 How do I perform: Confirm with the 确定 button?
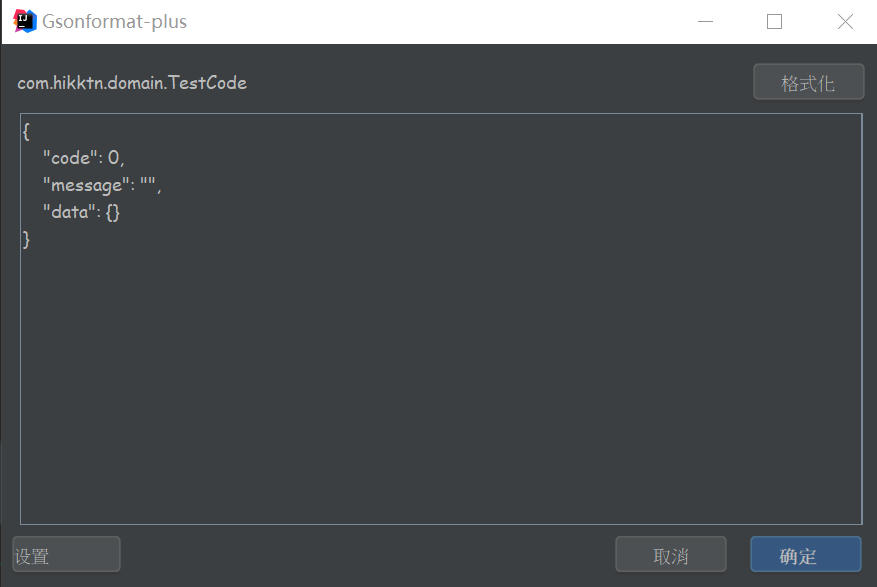tap(805, 554)
